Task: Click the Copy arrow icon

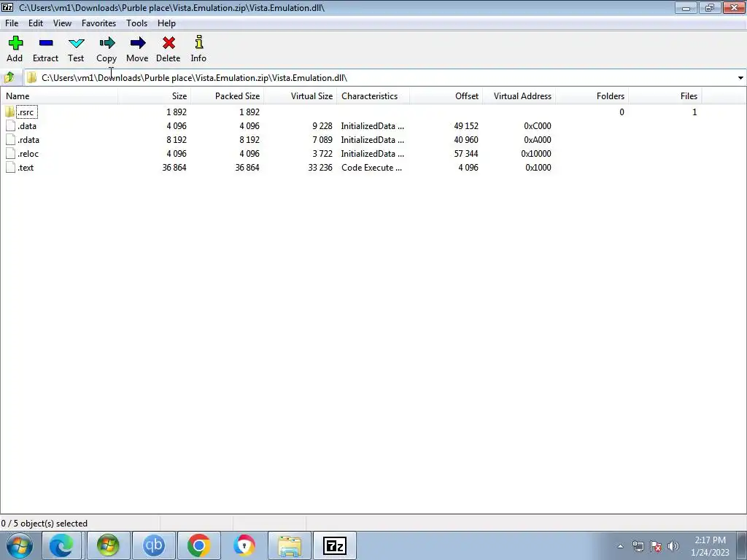Action: tap(107, 43)
